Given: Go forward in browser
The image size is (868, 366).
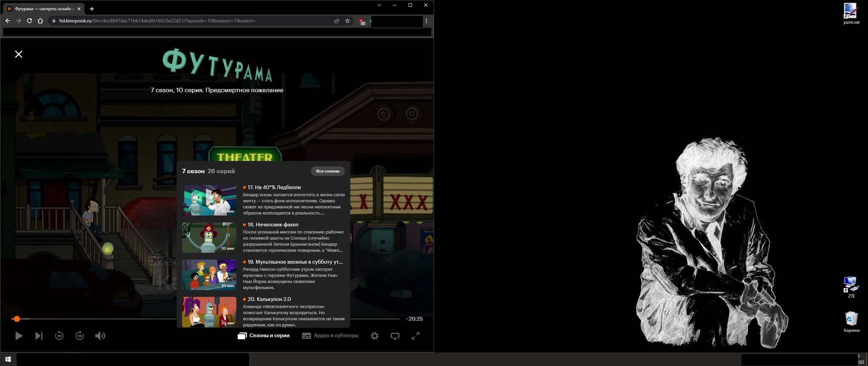Looking at the screenshot, I should click(19, 21).
